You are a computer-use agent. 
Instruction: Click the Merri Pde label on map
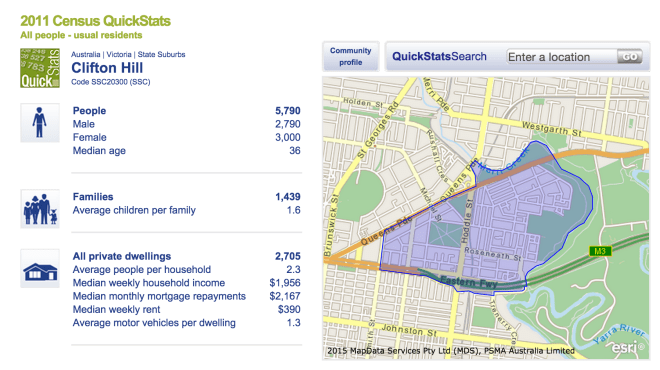pyautogui.click(x=436, y=94)
